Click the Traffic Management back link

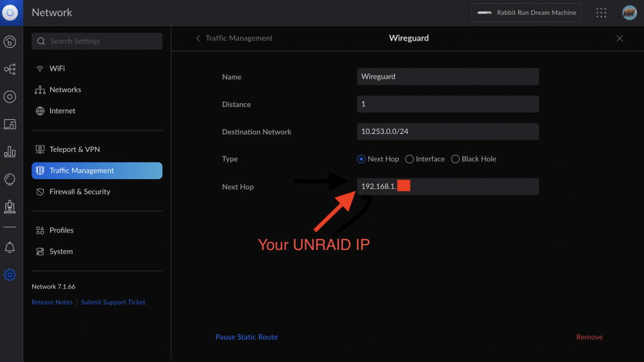(239, 38)
